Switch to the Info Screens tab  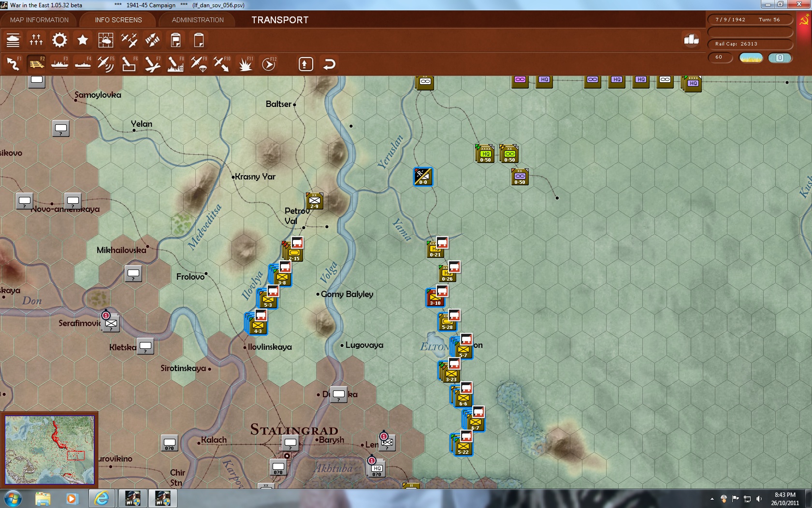coord(118,20)
